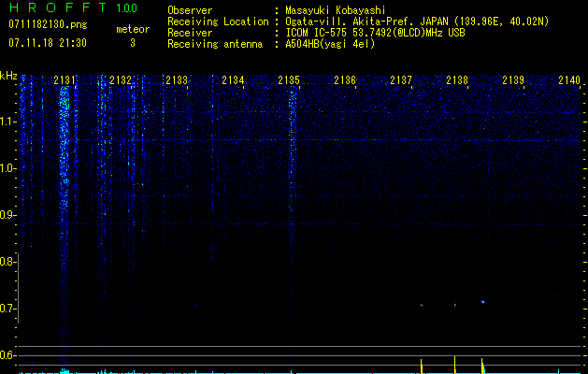The width and height of the screenshot is (588, 374).
Task: Click the 2135 time marker label
Action: click(x=289, y=80)
